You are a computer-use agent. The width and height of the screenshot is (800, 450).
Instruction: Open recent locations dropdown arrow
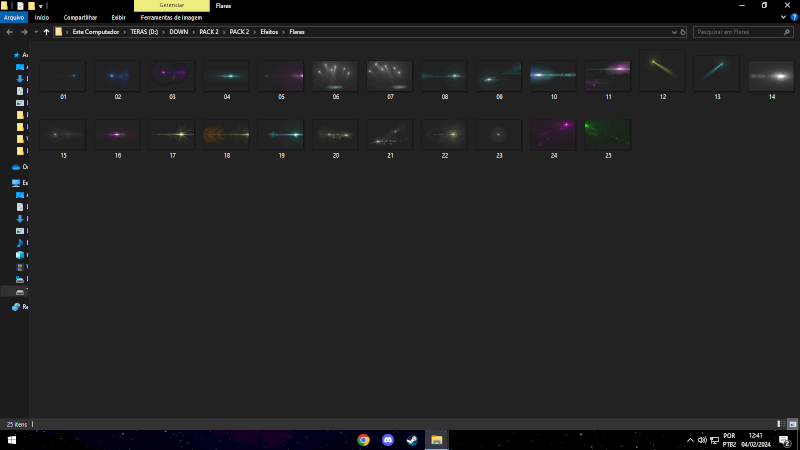(x=35, y=32)
